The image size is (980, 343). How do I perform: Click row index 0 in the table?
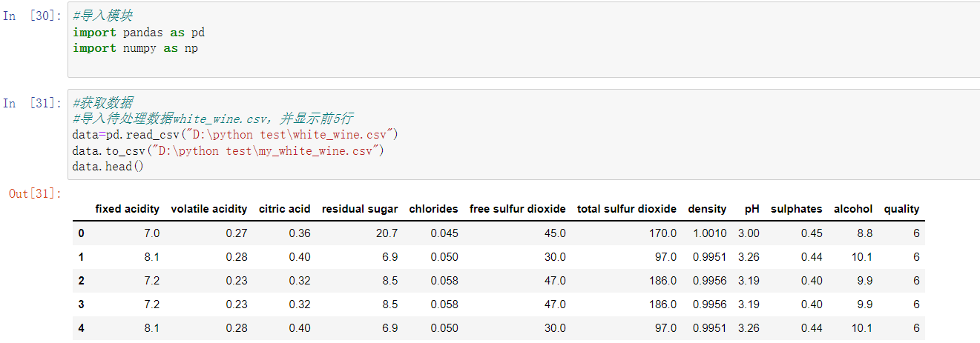pos(81,233)
